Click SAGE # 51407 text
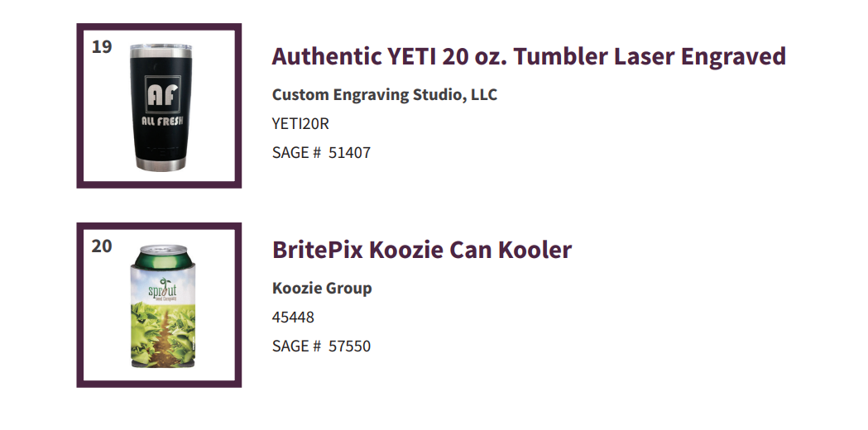The width and height of the screenshot is (868, 430). click(321, 153)
